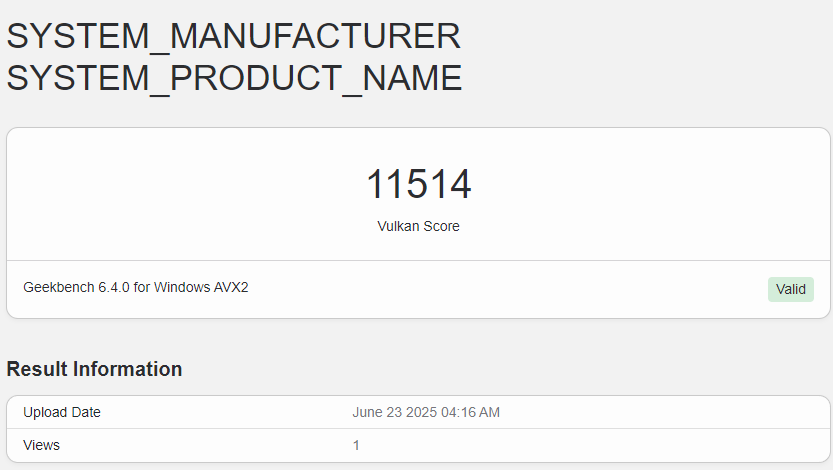Click the word Windows in the version line
This screenshot has width=833, height=470.
point(181,288)
